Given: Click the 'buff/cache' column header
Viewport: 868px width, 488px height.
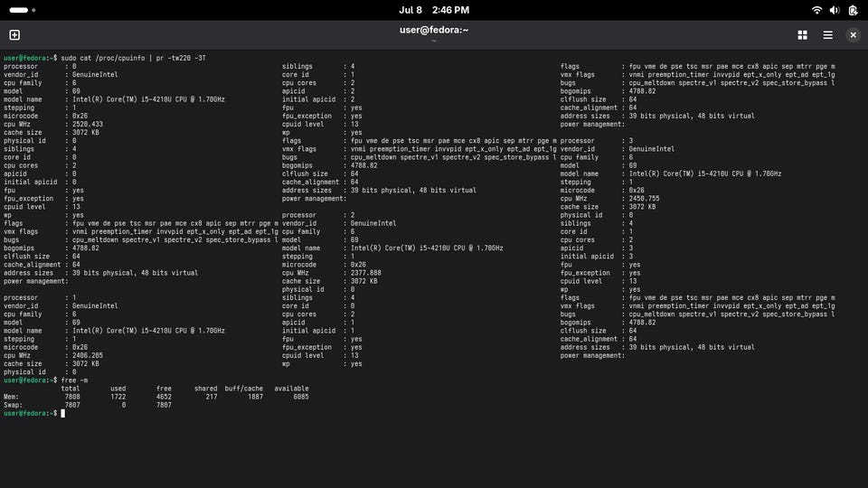Looking at the screenshot, I should [x=243, y=389].
